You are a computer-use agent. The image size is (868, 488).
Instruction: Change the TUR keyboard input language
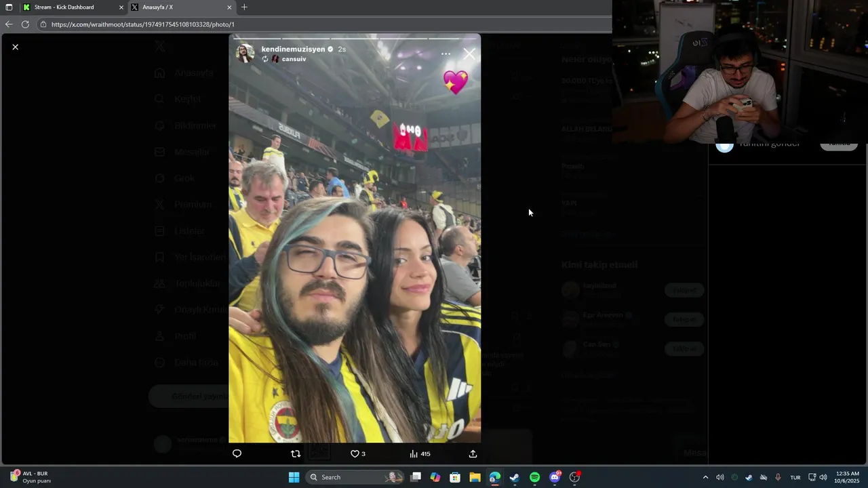(795, 477)
